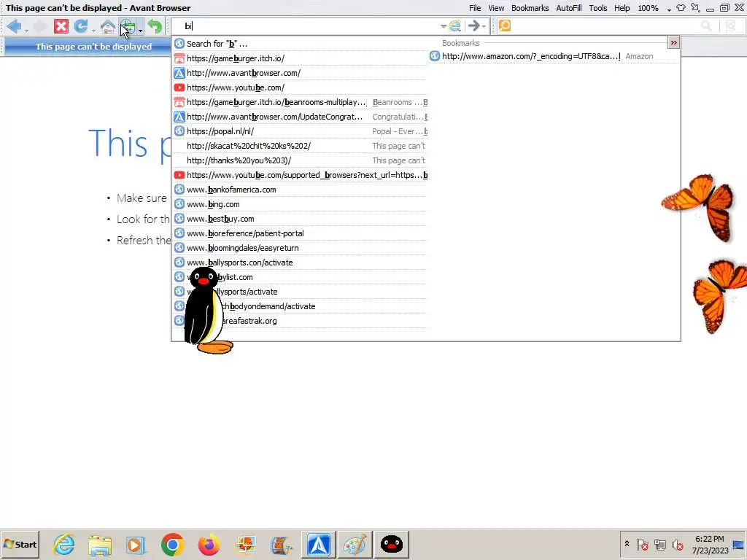Launch Windows Media Player from taskbar

click(136, 545)
